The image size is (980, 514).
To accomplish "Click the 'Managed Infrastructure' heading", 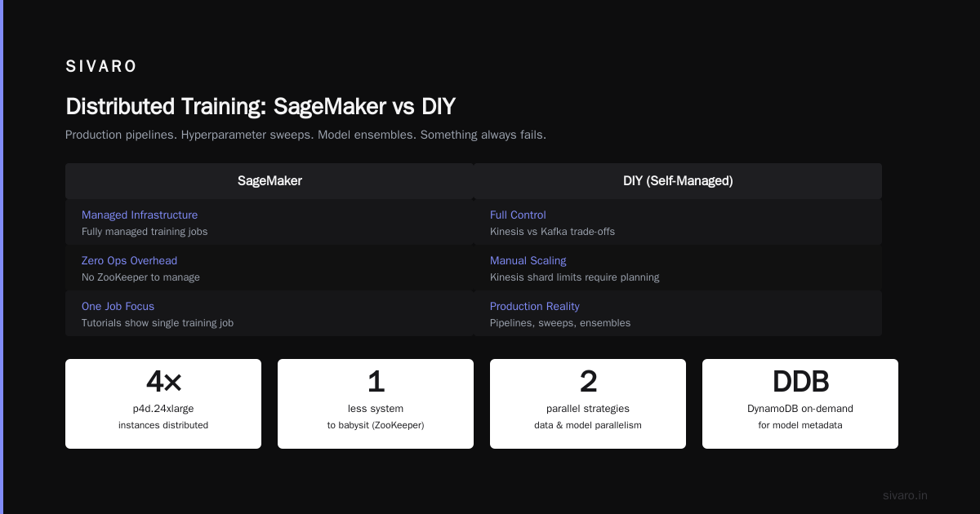I will coord(140,215).
